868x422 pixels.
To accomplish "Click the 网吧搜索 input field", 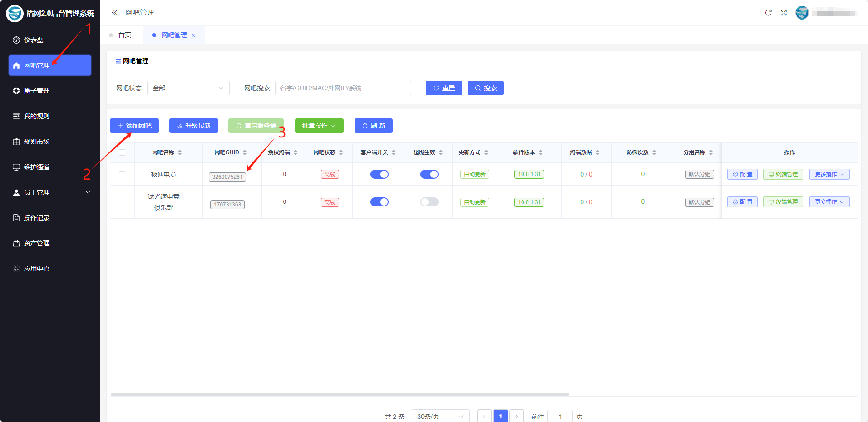I will (343, 88).
